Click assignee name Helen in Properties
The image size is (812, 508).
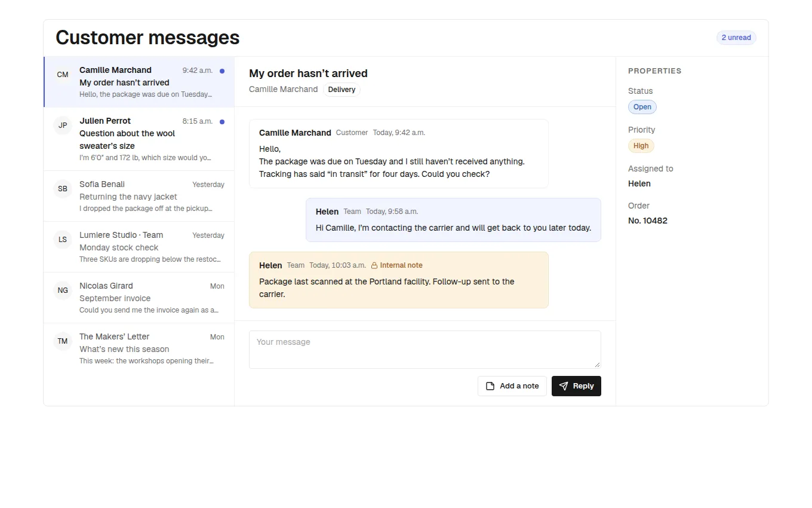click(639, 183)
